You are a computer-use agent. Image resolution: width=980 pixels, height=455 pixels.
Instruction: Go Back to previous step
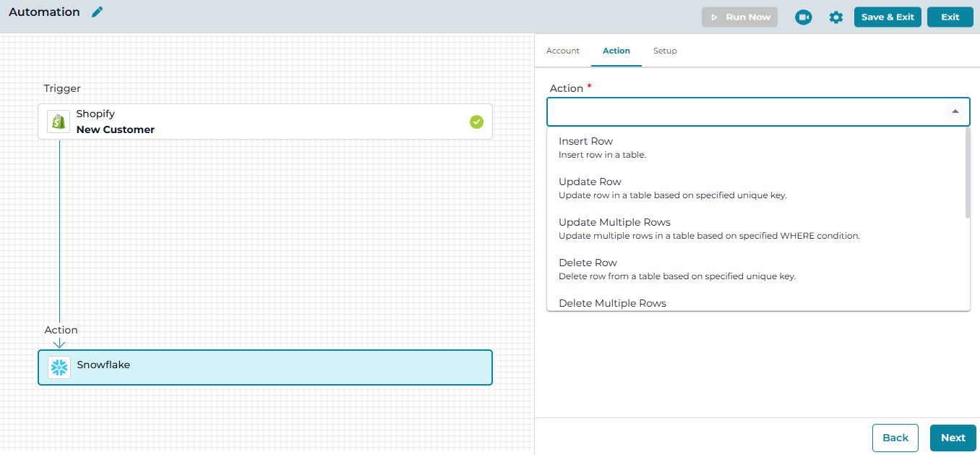click(895, 438)
